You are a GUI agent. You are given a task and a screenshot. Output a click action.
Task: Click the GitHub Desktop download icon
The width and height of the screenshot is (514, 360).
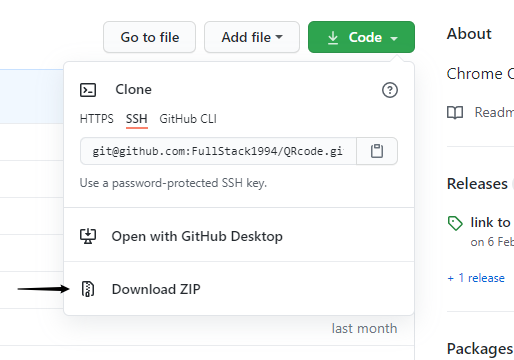88,236
